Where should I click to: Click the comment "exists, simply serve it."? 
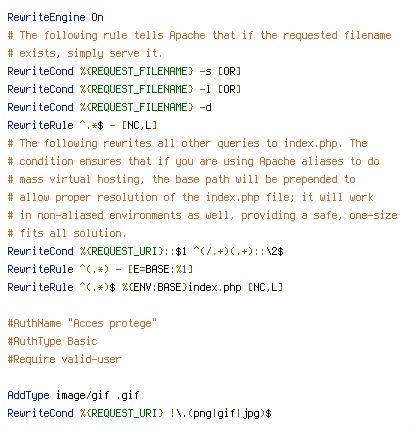coord(85,53)
